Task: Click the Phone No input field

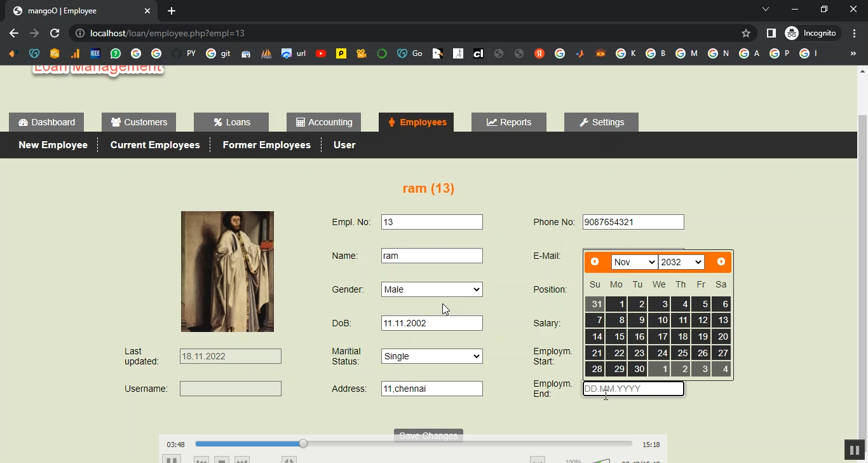Action: tap(634, 222)
